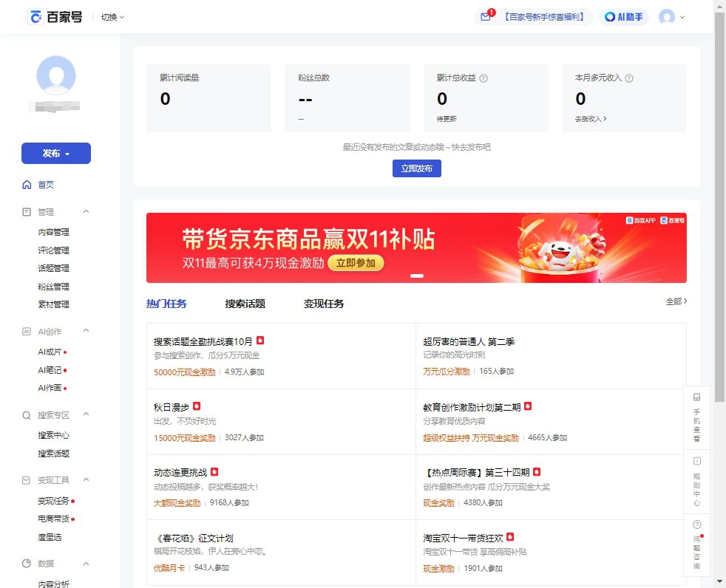
Task: Open 电商带货 in the sidebar
Action: (x=54, y=519)
